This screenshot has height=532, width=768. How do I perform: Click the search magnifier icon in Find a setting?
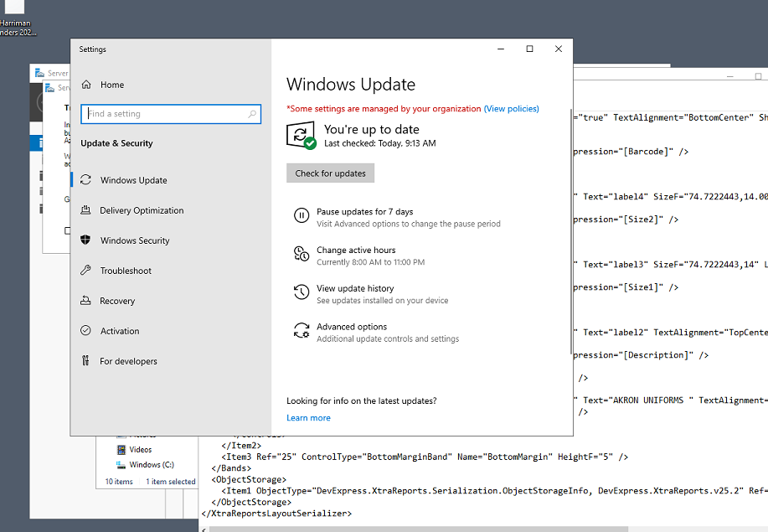pos(252,114)
